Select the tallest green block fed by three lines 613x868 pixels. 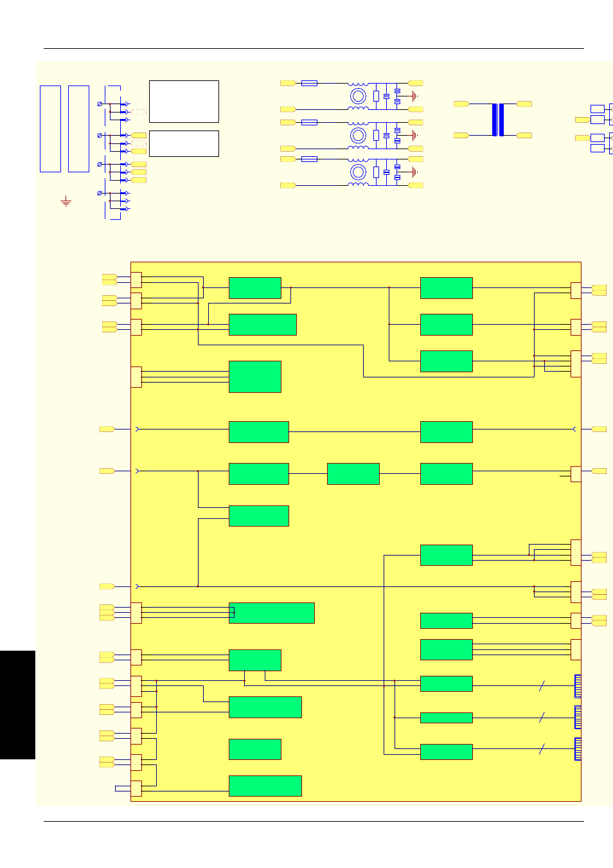[x=255, y=377]
